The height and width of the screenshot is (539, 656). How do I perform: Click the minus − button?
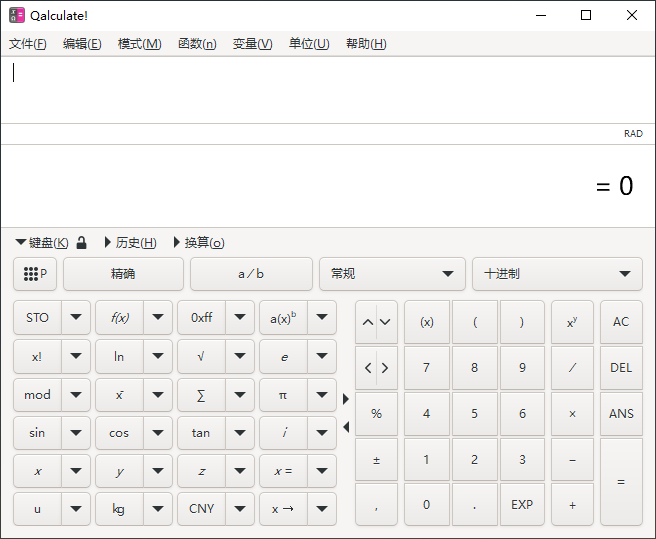[x=572, y=460]
